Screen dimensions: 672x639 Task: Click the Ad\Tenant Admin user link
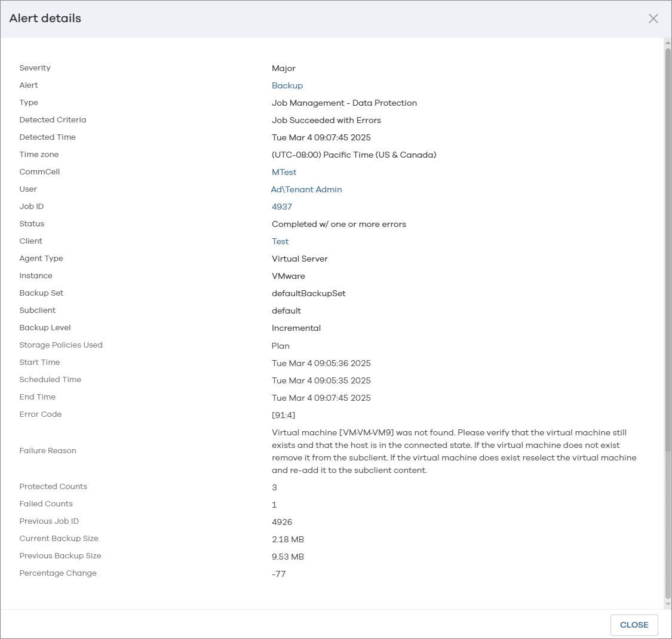coord(306,189)
